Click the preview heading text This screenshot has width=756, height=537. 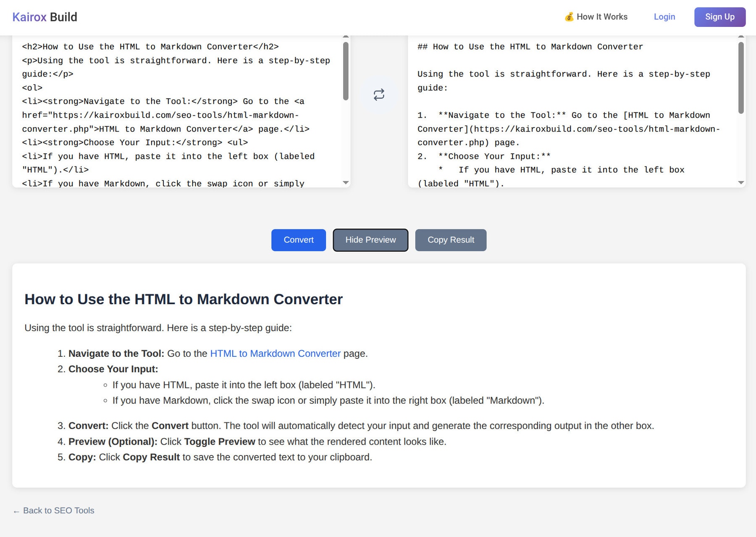point(184,299)
